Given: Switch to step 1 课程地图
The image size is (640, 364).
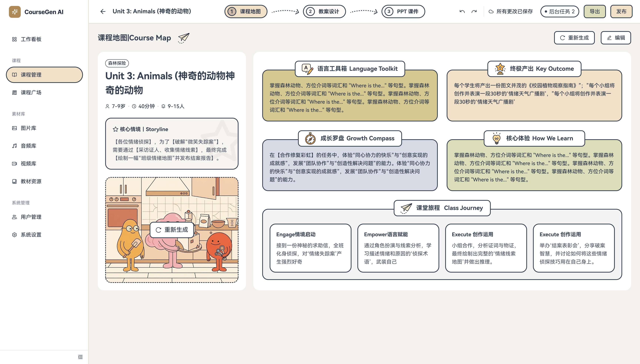Looking at the screenshot, I should pyautogui.click(x=246, y=11).
